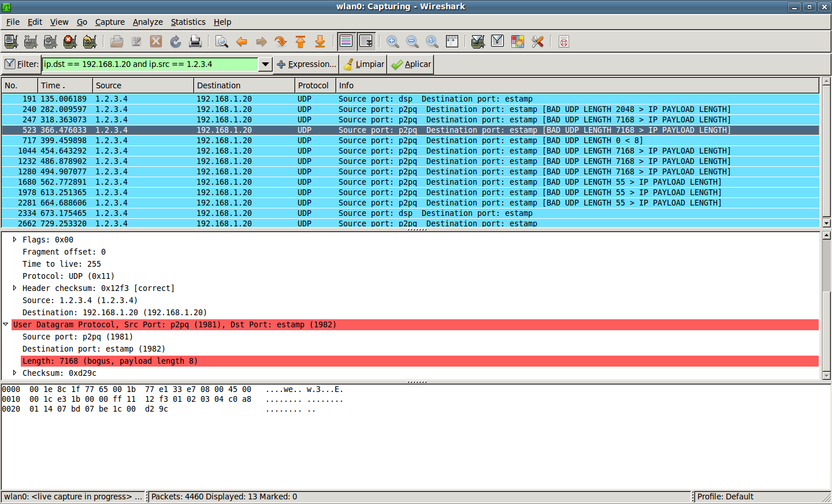This screenshot has height=504, width=832.
Task: Toggle packet list colorization
Action: pos(346,42)
